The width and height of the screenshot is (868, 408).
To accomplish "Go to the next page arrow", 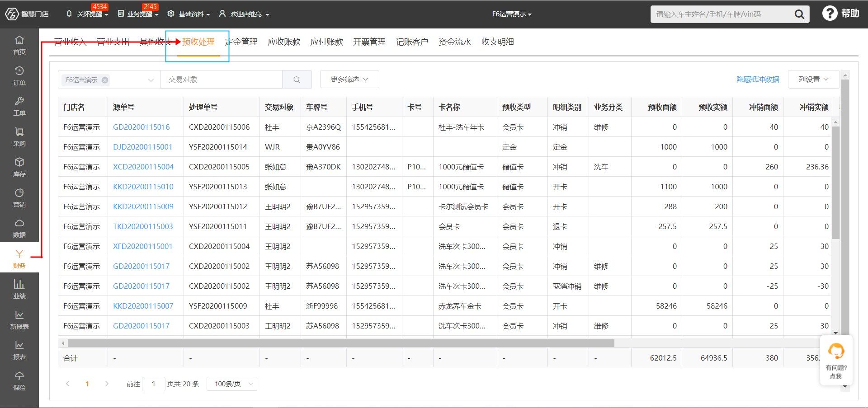I will coord(107,384).
